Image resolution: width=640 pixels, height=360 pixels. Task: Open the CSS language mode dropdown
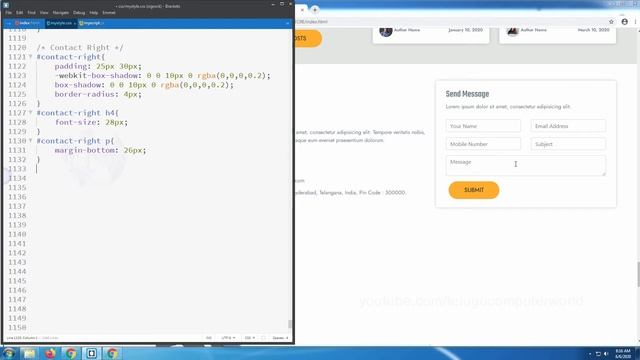pos(249,338)
